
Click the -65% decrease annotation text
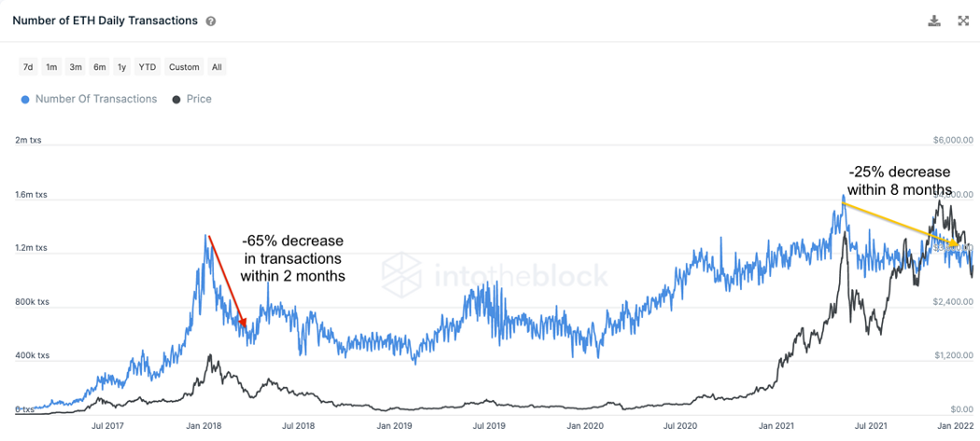[x=292, y=257]
